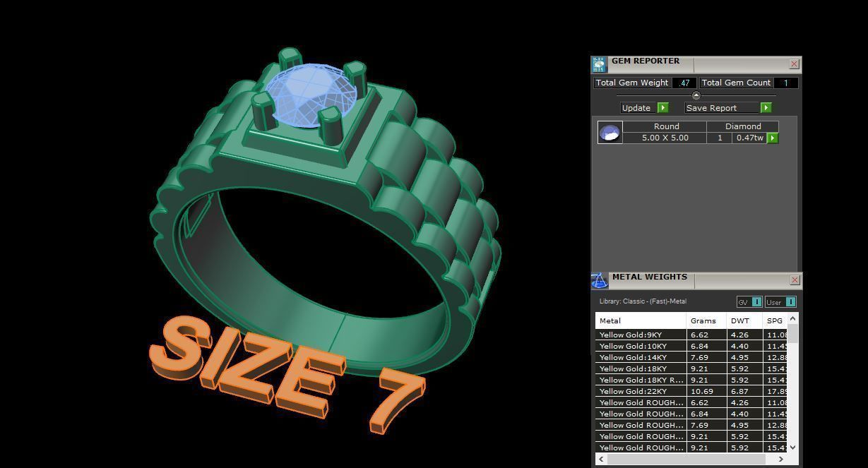Sort by the Grams column header
Viewport: 868px width, 468px height.
706,320
